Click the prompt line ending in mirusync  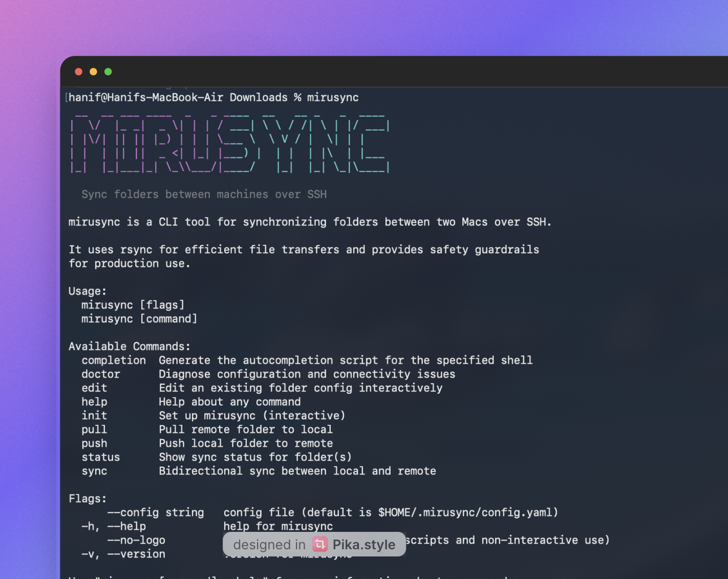(213, 97)
